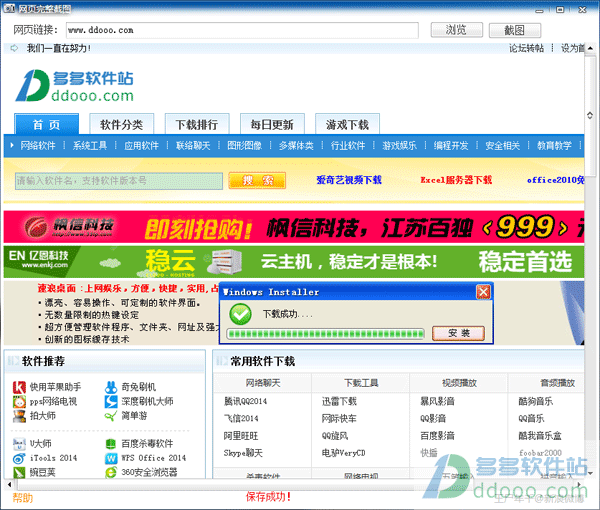Click the software name search box
The height and width of the screenshot is (510, 600).
(119, 181)
